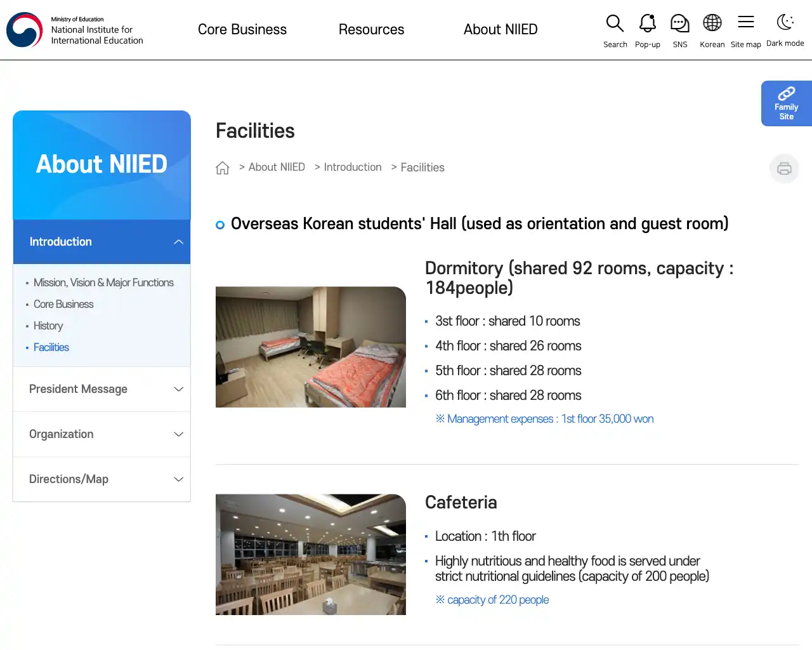Viewport: 812px width, 650px height.
Task: Click '4th floor : shared 26 rooms'
Action: [x=508, y=346]
